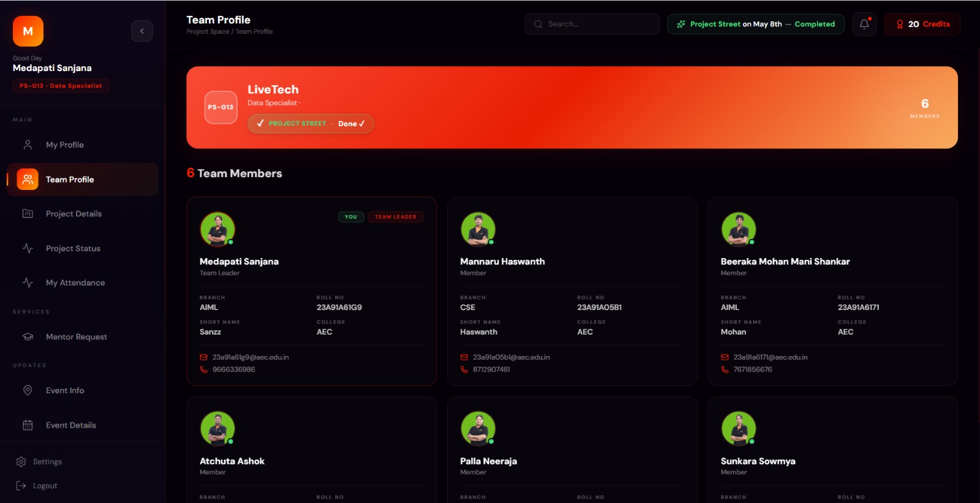The height and width of the screenshot is (503, 980).
Task: Click the Team Profile people icon
Action: coord(28,180)
